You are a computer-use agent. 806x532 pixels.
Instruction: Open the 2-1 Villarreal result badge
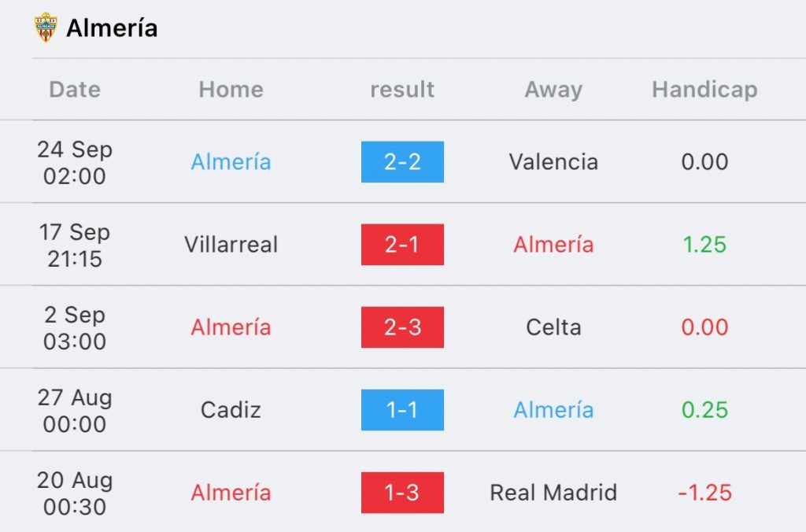[x=402, y=245]
